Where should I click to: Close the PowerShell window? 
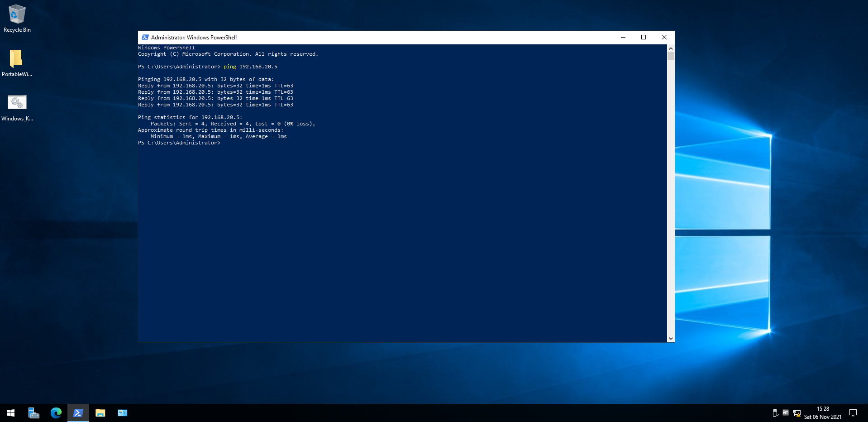pos(664,38)
